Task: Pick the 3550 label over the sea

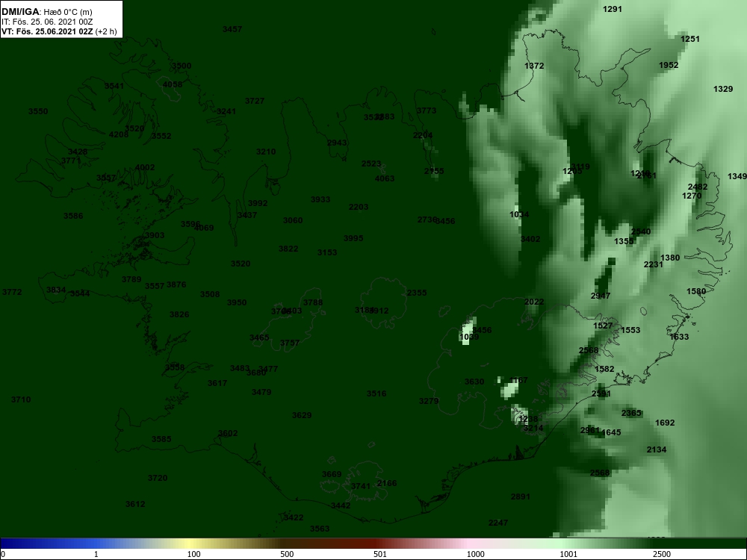Action: 38,111
